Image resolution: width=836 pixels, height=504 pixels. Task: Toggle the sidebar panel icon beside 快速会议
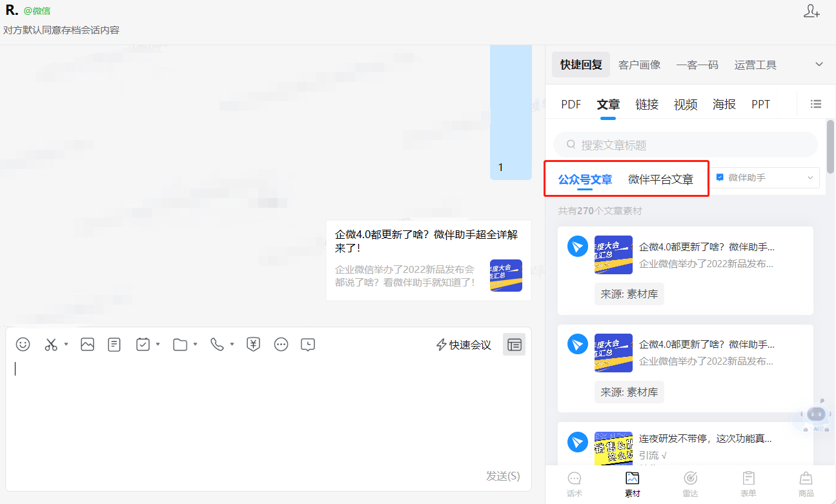[x=515, y=345]
